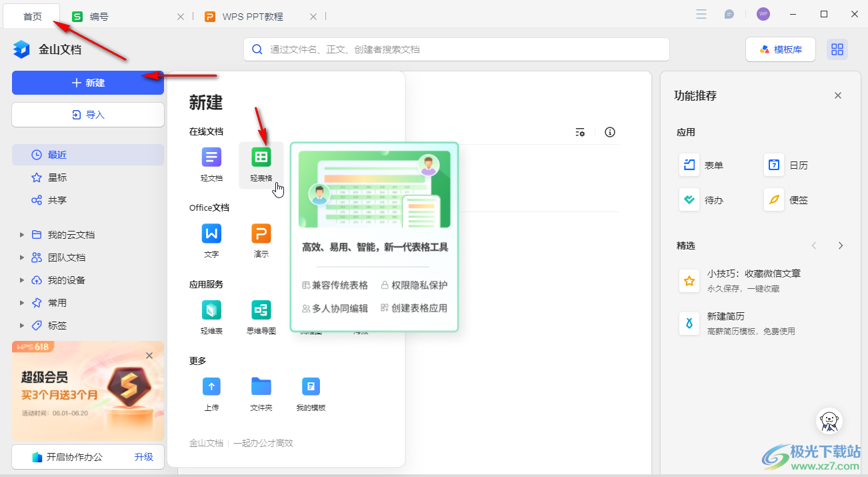Click the 升级 upgrade link

pyautogui.click(x=143, y=457)
